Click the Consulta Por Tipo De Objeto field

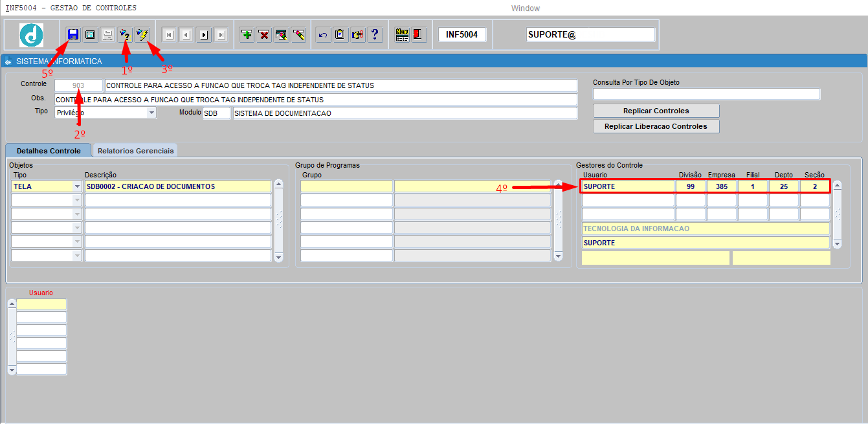(707, 95)
